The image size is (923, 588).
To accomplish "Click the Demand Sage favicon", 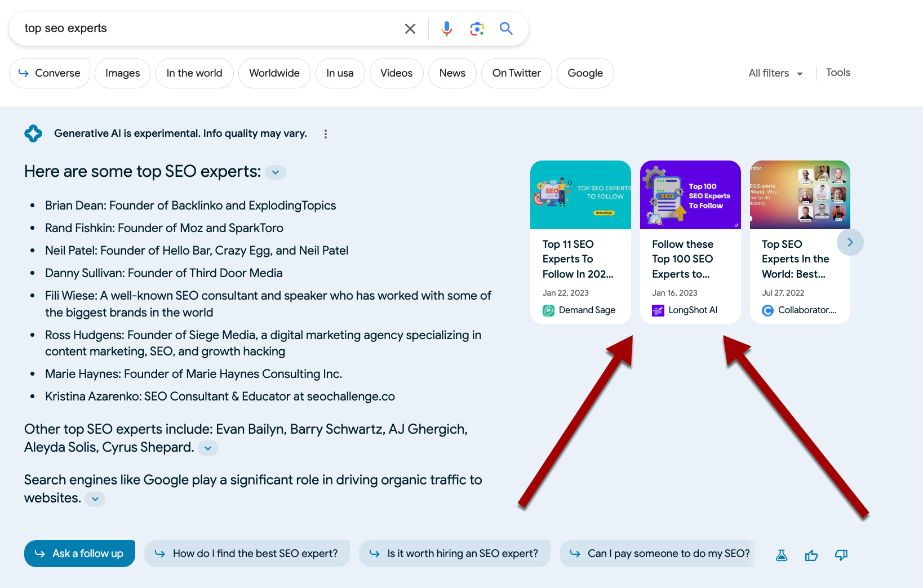I will click(548, 310).
